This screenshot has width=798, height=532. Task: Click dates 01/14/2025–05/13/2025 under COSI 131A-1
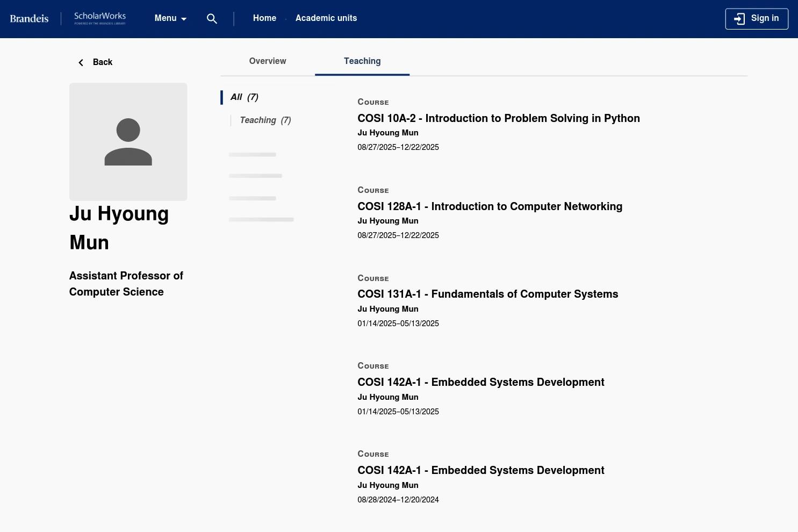point(398,323)
